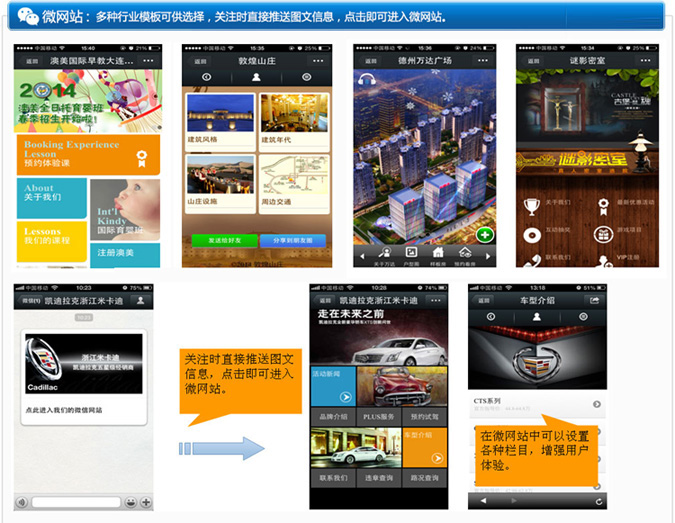Screen dimensions: 675x523
Task: Click the share icon on 车型介绍 screen header
Action: (x=594, y=300)
